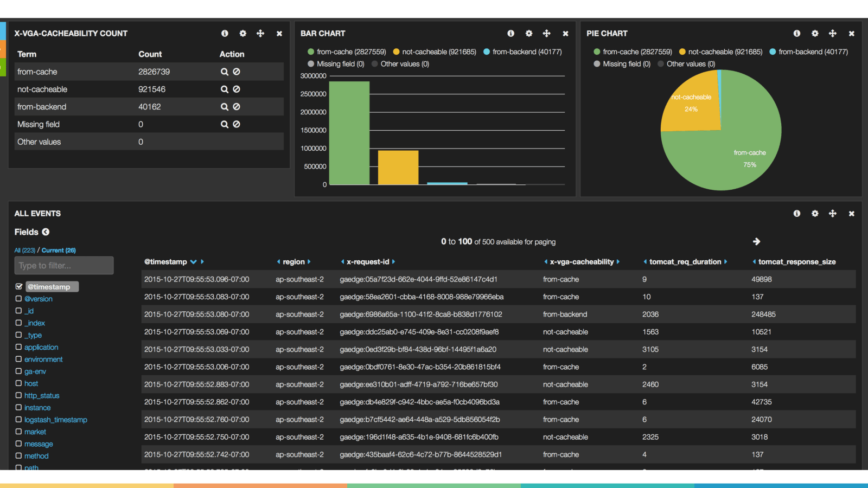Configure the Bar Chart panel via gear
The image size is (868, 488).
point(529,34)
